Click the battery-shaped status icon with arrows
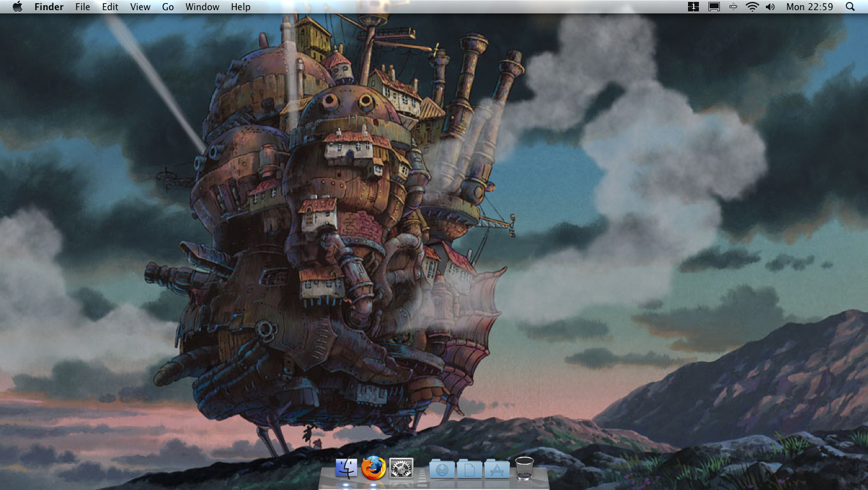Viewport: 868px width, 490px height. pos(733,7)
